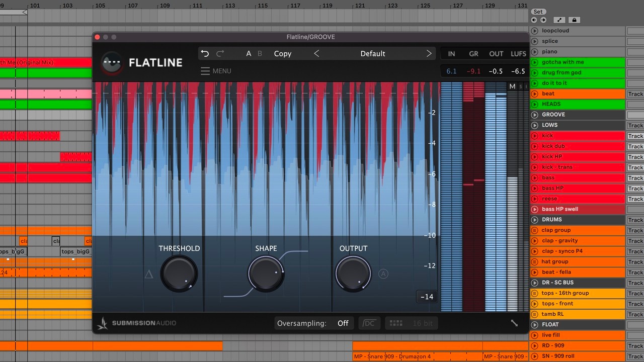Screen dimensions: 644x362
Task: Select the 'bass HP swell' track
Action: (560, 209)
